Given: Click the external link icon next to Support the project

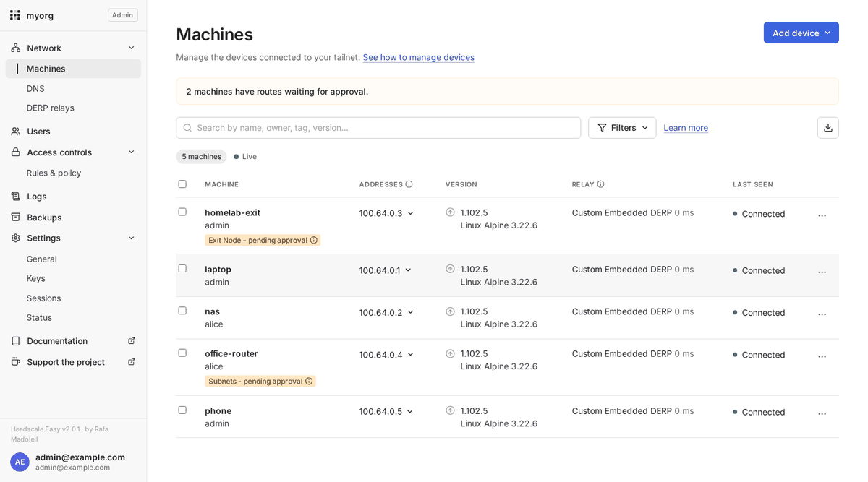Looking at the screenshot, I should click(x=132, y=362).
